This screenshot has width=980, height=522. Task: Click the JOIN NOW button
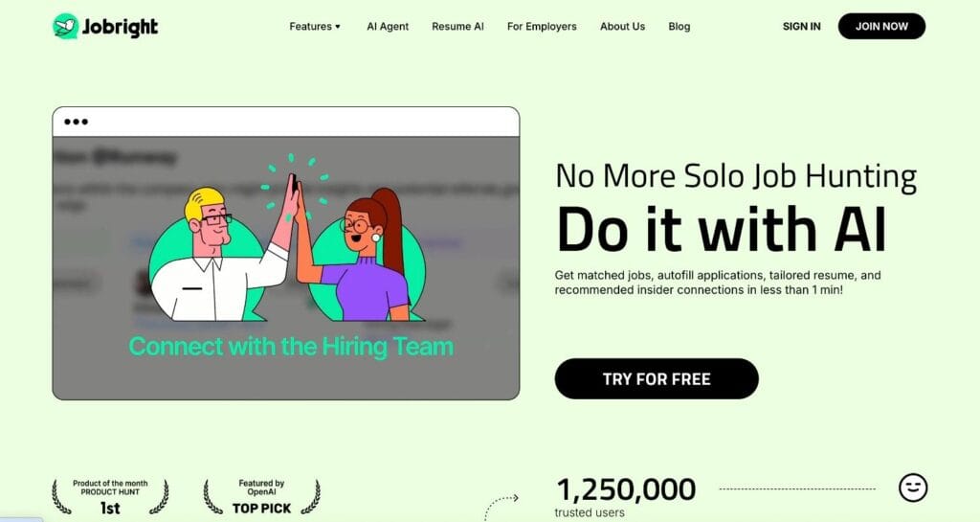click(x=881, y=26)
